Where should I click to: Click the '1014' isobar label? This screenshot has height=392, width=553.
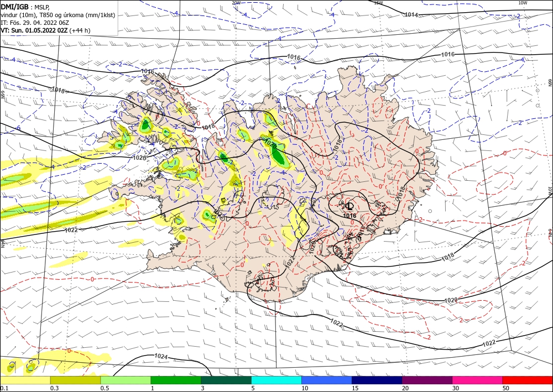pyautogui.click(x=411, y=15)
